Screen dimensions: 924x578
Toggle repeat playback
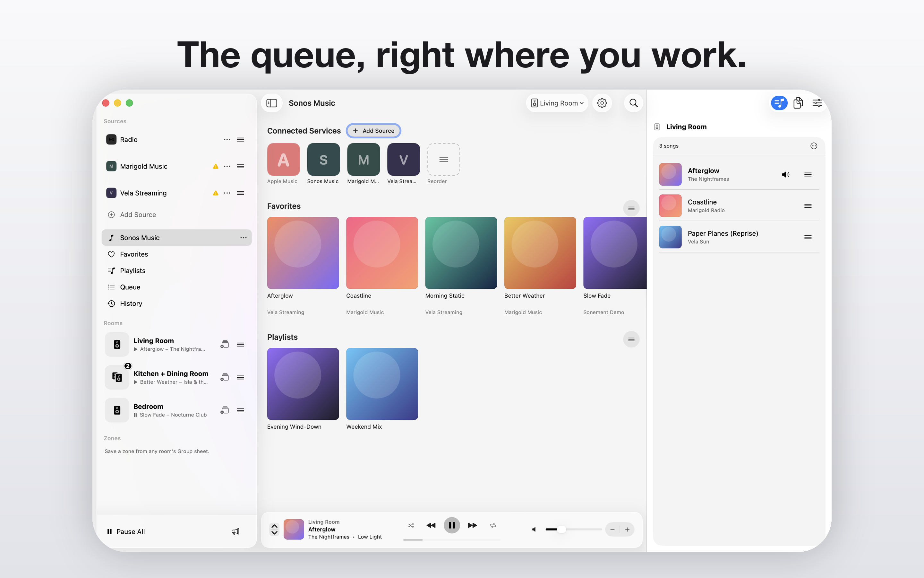point(493,525)
